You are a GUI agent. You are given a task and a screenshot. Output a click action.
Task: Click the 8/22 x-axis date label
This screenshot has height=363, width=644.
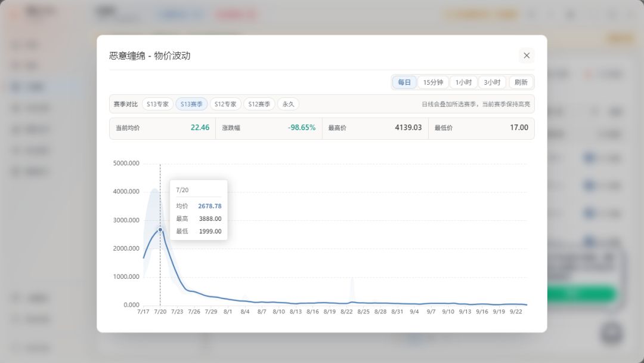tap(346, 312)
